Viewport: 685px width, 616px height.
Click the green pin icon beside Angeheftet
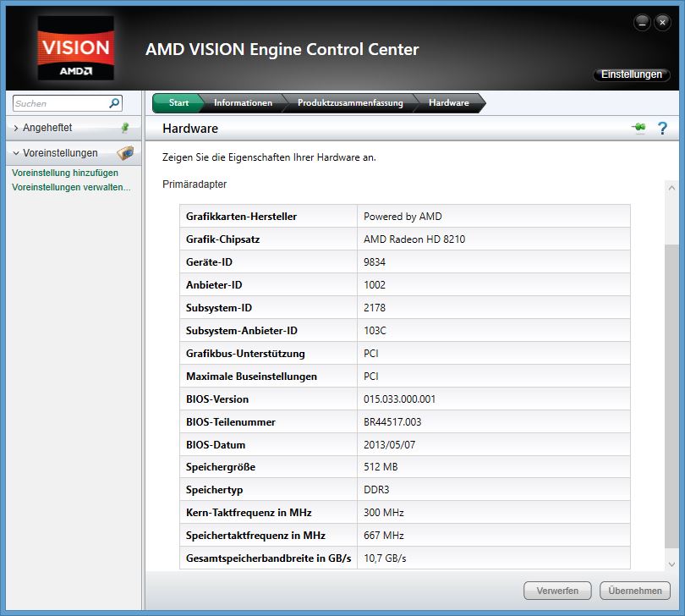pos(125,128)
